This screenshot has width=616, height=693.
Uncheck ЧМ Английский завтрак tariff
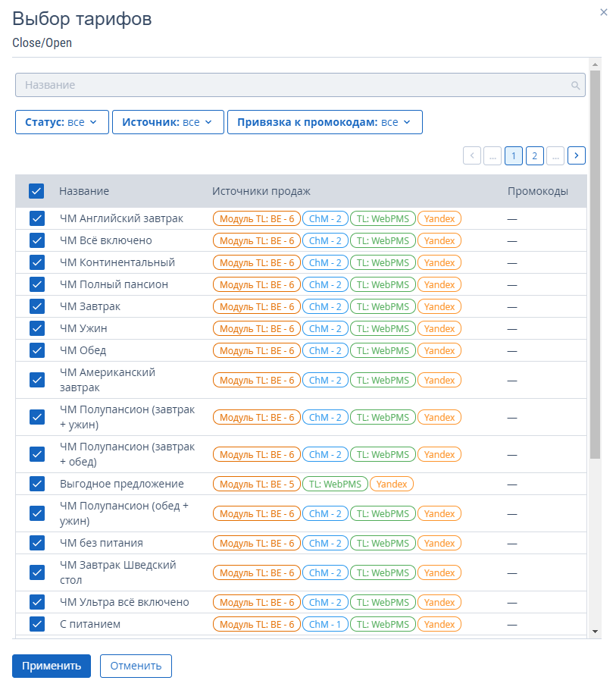coord(37,218)
